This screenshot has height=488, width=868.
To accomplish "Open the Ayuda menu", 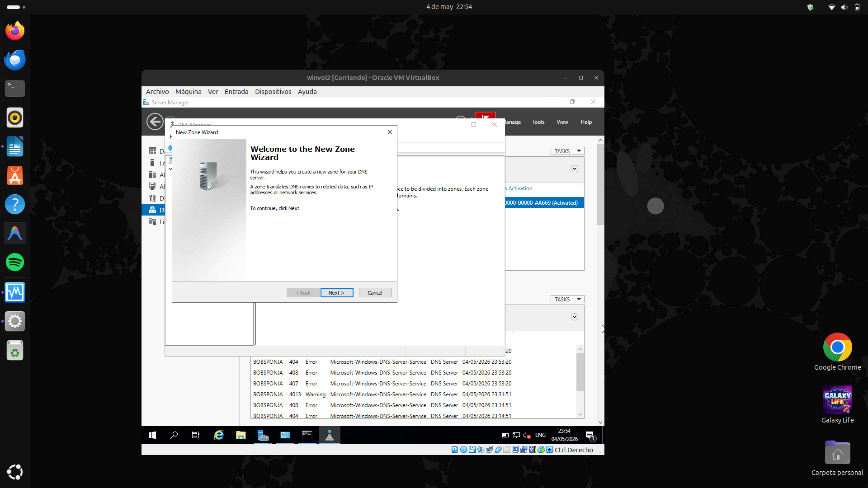I will point(307,91).
